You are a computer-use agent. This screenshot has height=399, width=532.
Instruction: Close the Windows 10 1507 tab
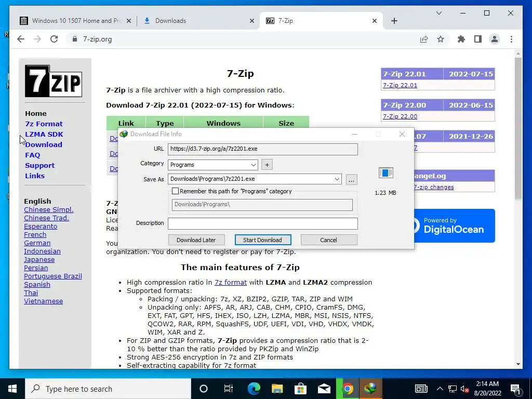129,21
